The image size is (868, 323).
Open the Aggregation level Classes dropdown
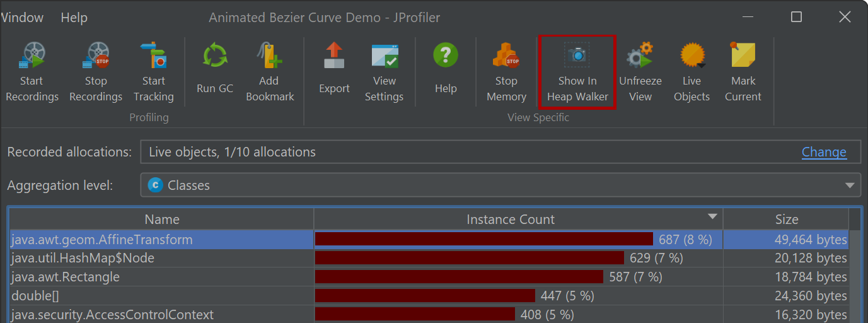(501, 185)
